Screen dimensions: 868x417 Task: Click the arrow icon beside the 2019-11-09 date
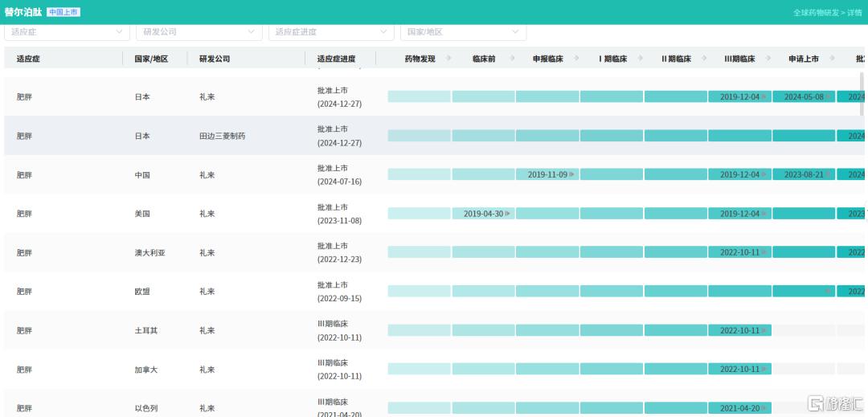[x=572, y=174]
